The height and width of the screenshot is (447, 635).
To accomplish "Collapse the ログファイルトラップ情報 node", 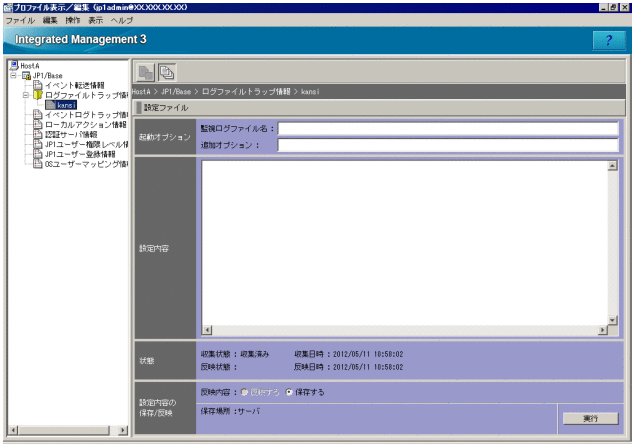I will point(26,95).
